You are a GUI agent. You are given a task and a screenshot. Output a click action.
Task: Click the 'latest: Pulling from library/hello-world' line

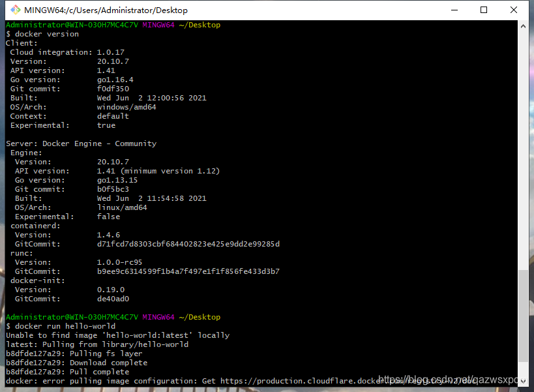[97, 344]
